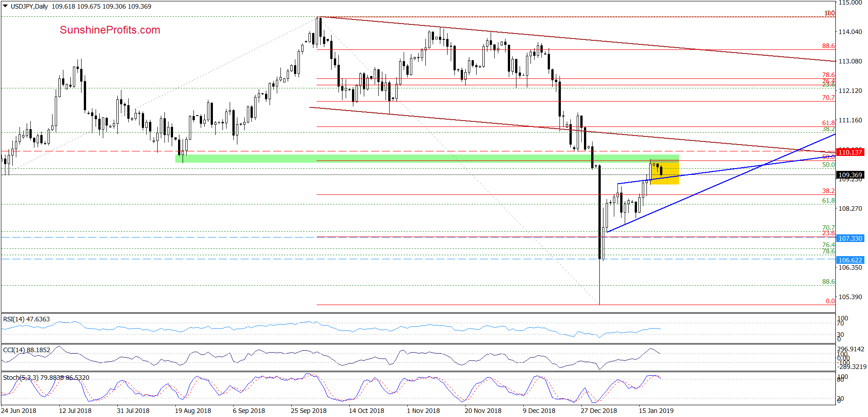
Task: Click the green 70.7 Fibonacci retracement label
Action: point(829,228)
